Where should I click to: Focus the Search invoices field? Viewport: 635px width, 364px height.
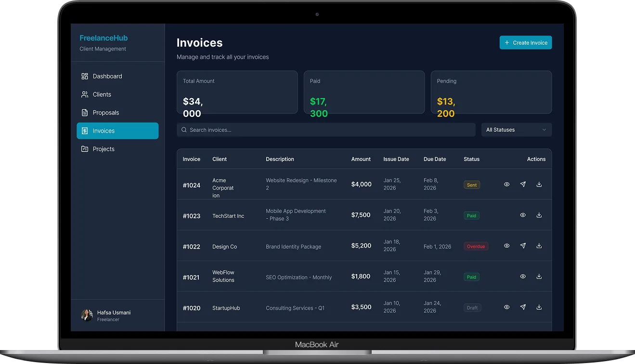[326, 130]
